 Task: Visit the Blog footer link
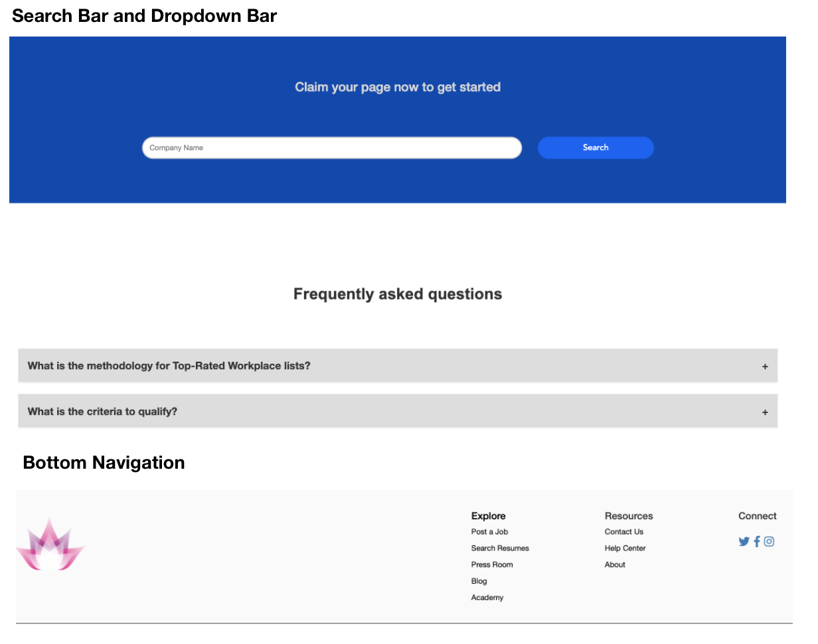[x=479, y=582]
